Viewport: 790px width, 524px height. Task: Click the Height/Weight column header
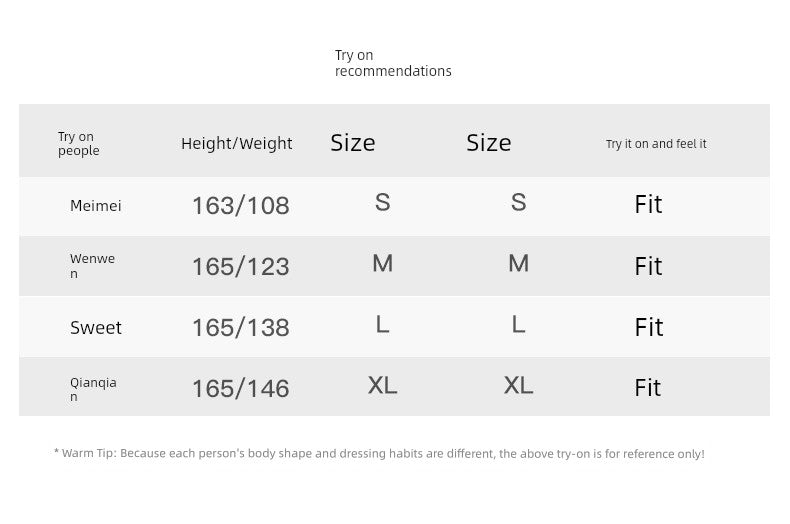[x=237, y=144]
